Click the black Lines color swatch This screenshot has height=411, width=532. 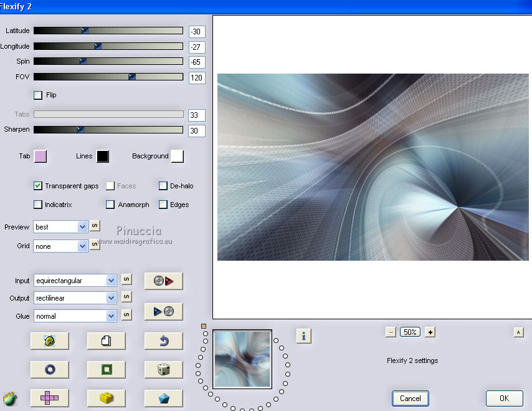coord(103,157)
